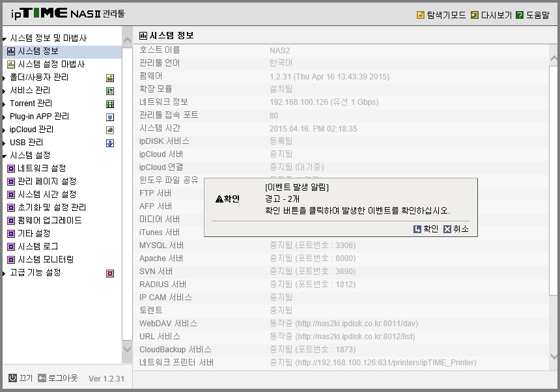Open 시스템 로그 menu item
560x392 pixels.
(x=38, y=246)
